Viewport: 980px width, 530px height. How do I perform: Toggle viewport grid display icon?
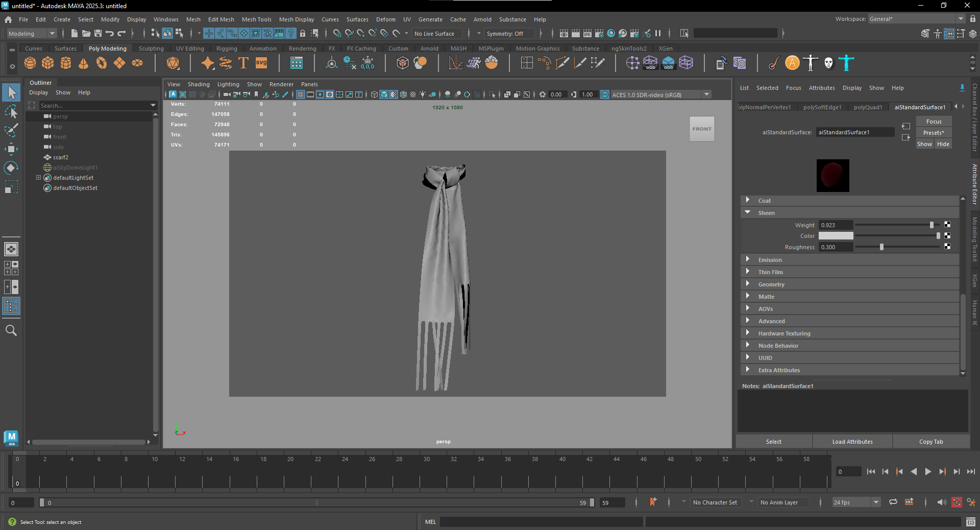click(x=301, y=94)
